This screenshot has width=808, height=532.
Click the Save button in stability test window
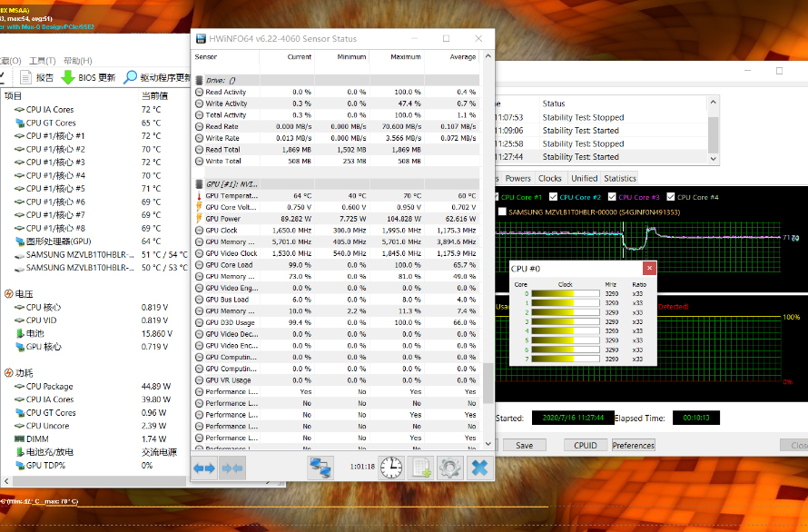point(524,446)
